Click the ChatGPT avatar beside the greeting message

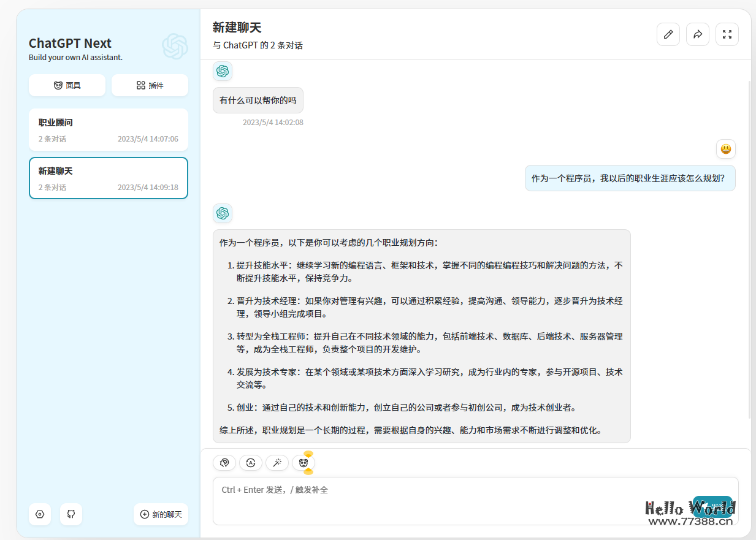[223, 71]
